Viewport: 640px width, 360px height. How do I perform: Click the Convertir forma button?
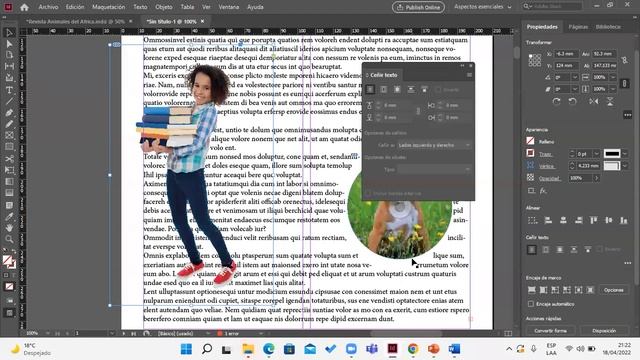point(550,331)
